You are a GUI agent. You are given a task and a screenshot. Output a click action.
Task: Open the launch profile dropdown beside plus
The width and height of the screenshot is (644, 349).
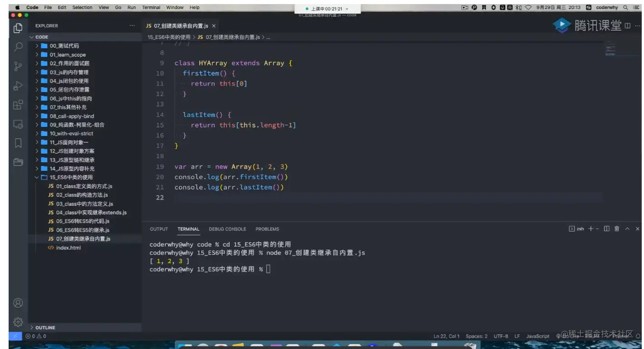pos(597,229)
